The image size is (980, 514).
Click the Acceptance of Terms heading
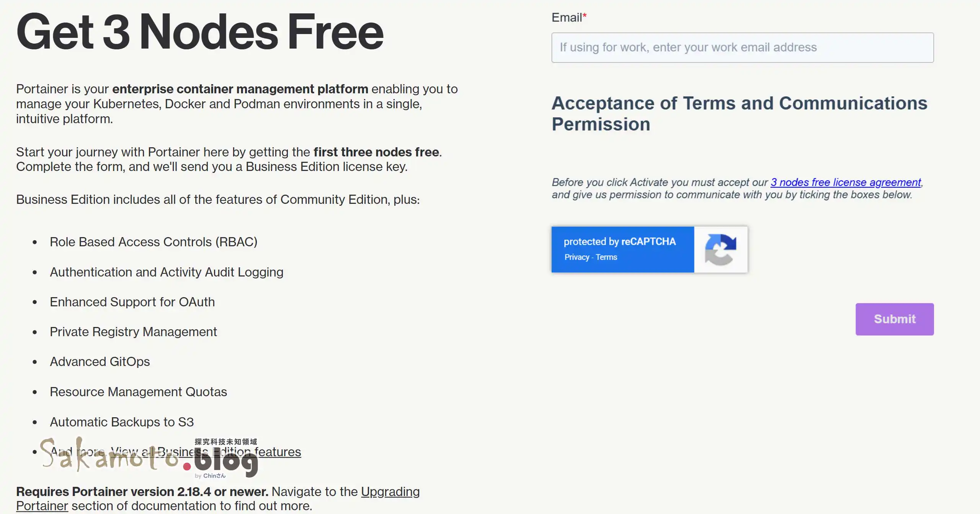coord(739,114)
